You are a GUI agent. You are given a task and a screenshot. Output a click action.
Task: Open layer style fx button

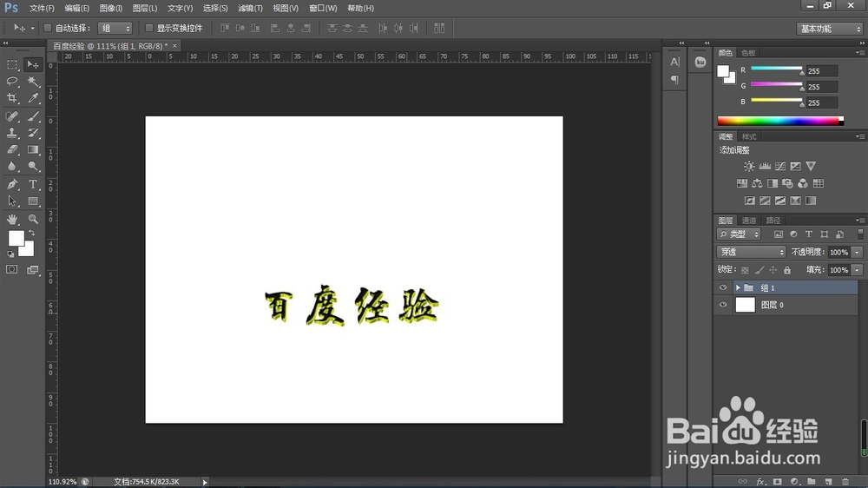pyautogui.click(x=760, y=482)
